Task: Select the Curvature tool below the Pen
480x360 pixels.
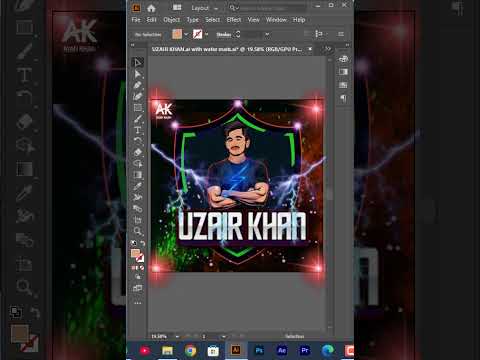Action: click(138, 96)
